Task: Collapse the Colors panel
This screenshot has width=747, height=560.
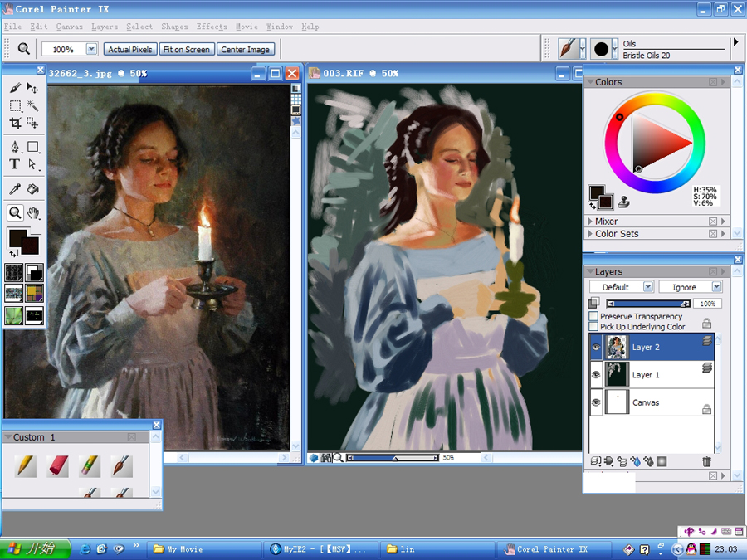Action: pyautogui.click(x=590, y=82)
